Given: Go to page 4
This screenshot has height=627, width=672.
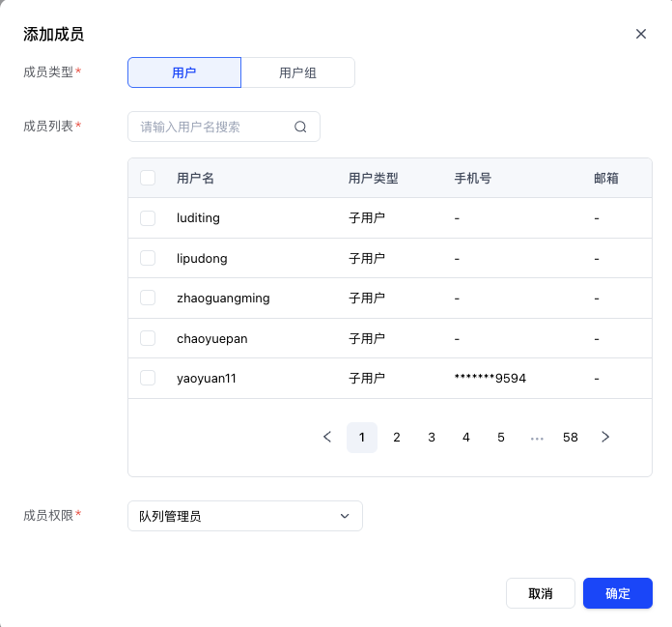Looking at the screenshot, I should click(466, 438).
